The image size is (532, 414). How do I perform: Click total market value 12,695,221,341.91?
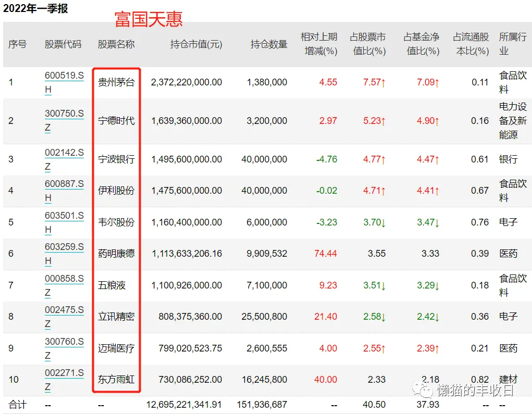click(184, 405)
